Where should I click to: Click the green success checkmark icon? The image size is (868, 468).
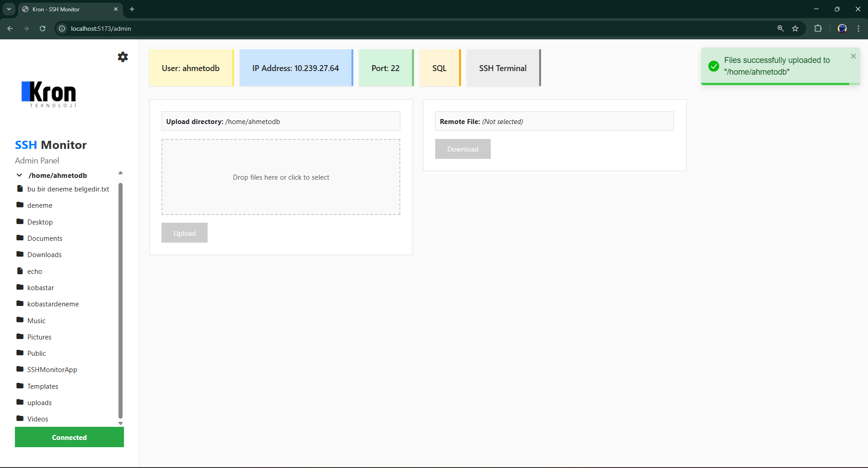pos(713,66)
